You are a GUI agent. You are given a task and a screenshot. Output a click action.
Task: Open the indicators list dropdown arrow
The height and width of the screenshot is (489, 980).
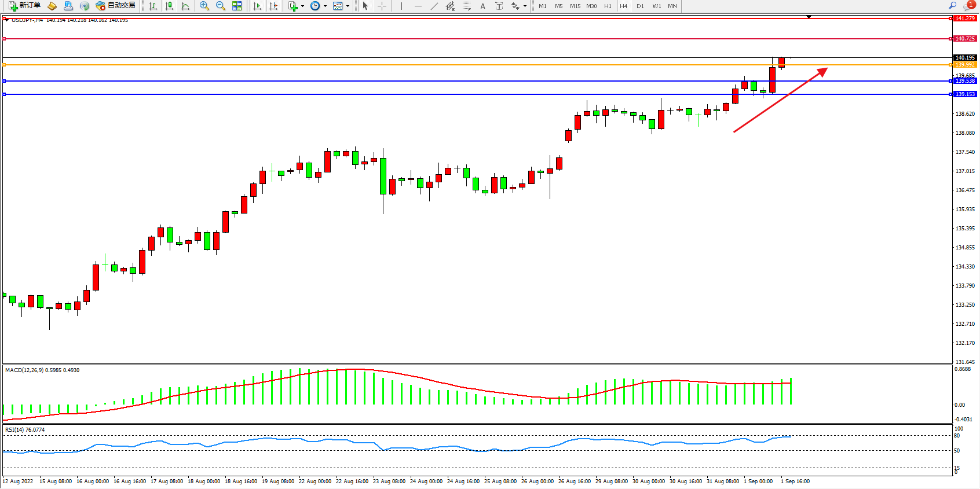302,6
